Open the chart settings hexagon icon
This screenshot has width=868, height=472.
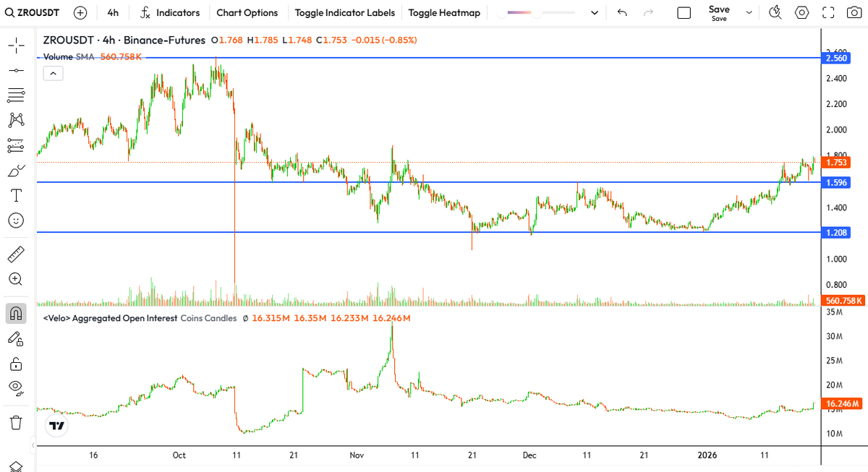click(x=801, y=13)
